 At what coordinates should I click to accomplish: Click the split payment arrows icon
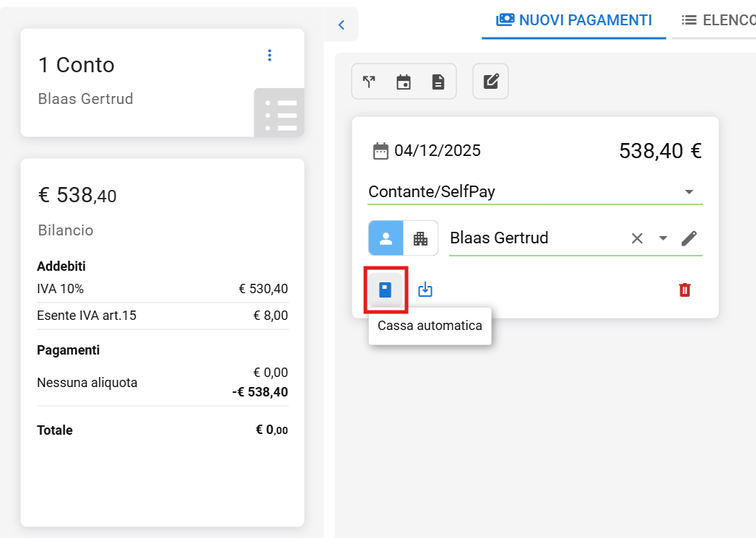pos(369,82)
